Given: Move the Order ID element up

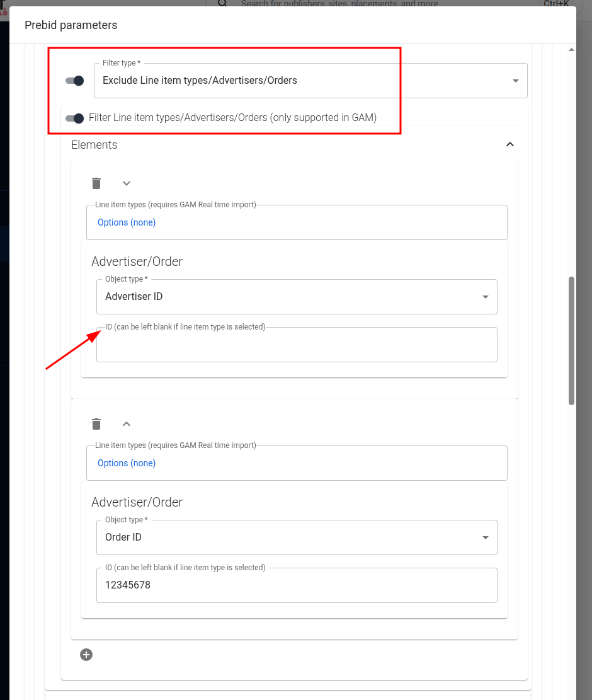Looking at the screenshot, I should pos(127,424).
